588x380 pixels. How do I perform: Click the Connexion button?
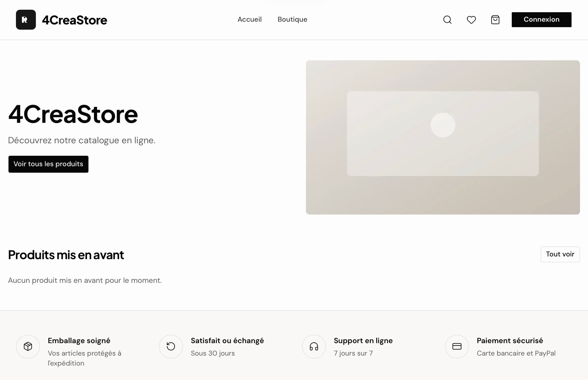tap(542, 20)
